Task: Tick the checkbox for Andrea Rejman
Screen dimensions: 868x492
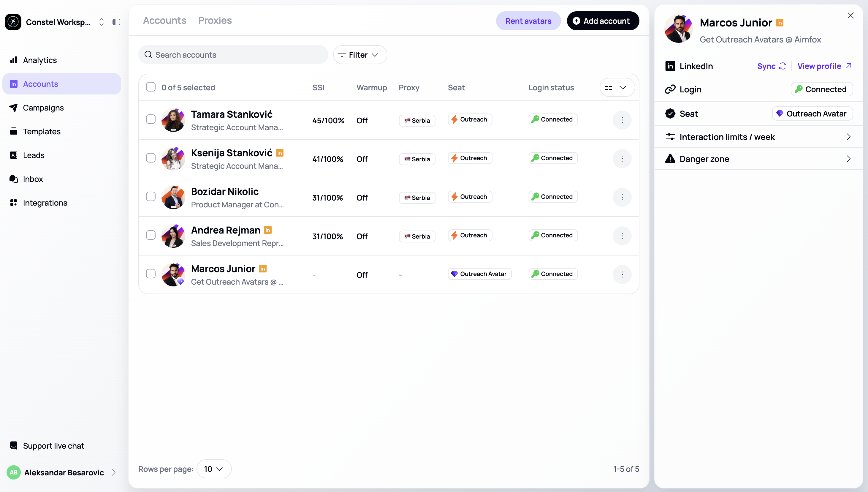Action: tap(151, 235)
